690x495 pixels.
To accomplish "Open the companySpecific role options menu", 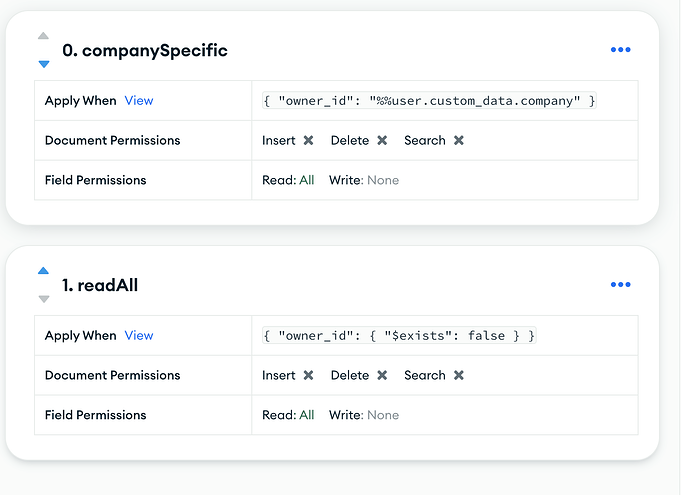I will (620, 50).
